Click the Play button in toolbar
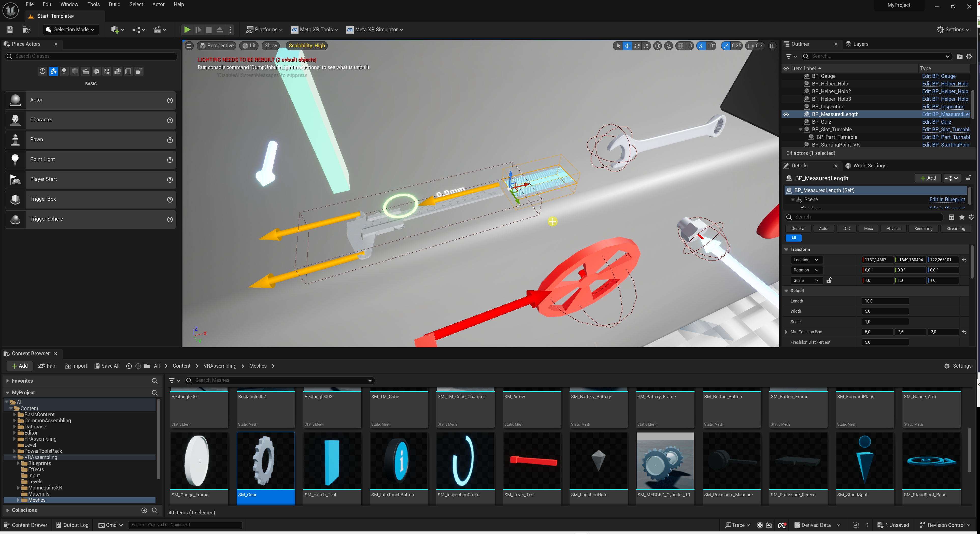Viewport: 980px width, 534px height. click(187, 29)
